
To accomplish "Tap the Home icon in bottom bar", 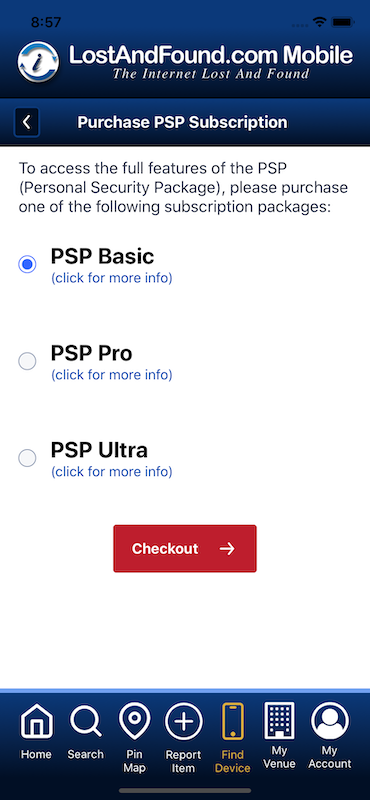I will pos(36,721).
